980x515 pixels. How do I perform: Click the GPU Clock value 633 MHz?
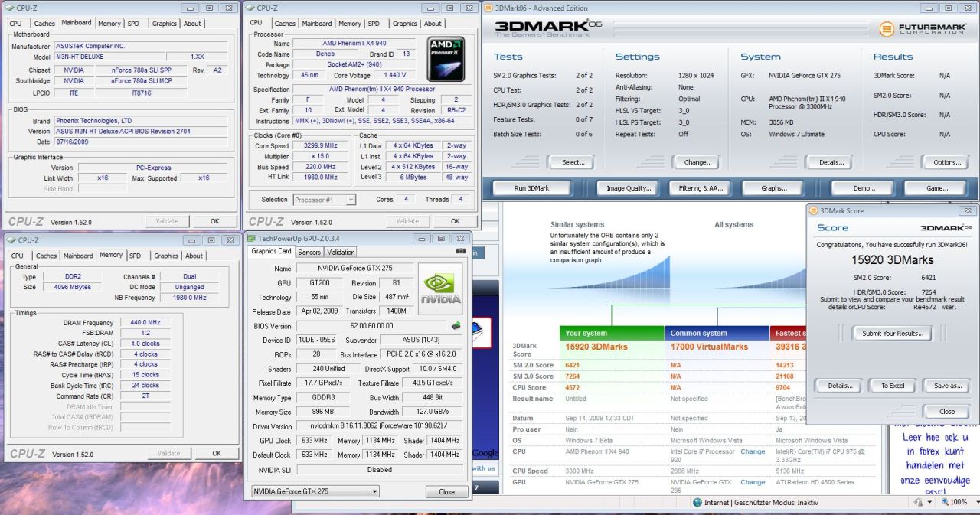313,441
